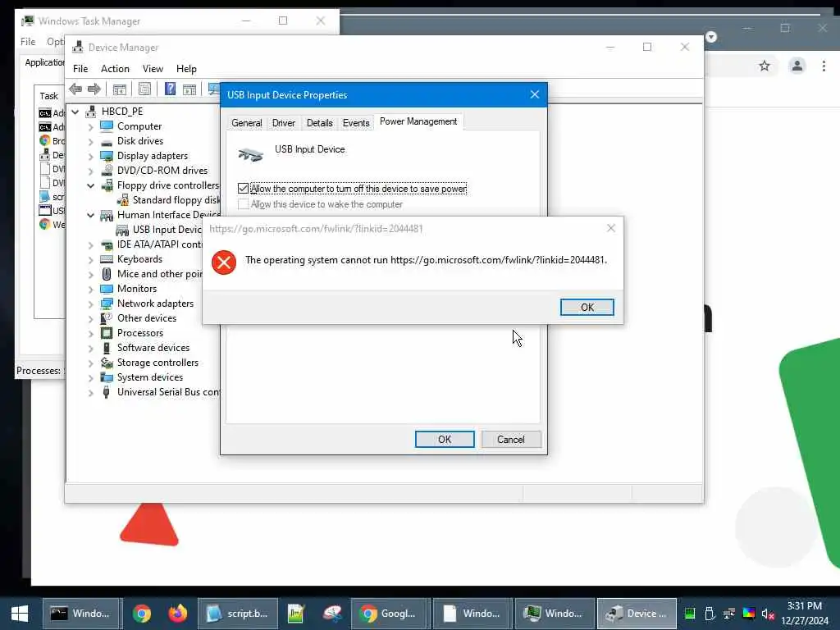Switch to the General tab
The height and width of the screenshot is (630, 840).
[246, 123]
